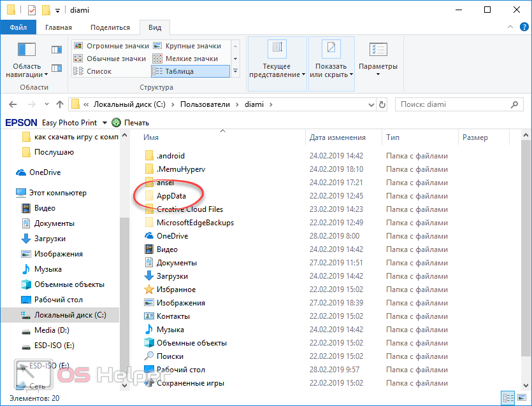Open the Файл menu tab
This screenshot has width=532, height=406.
pyautogui.click(x=18, y=27)
